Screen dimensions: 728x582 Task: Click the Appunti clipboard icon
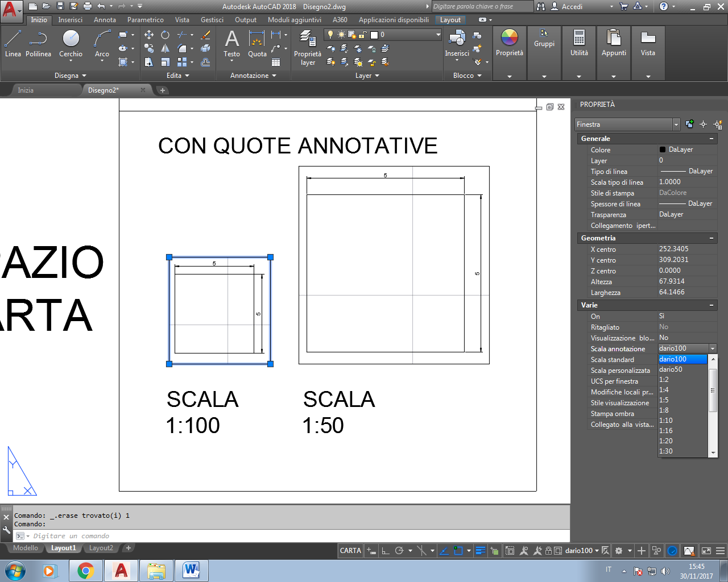pos(614,38)
